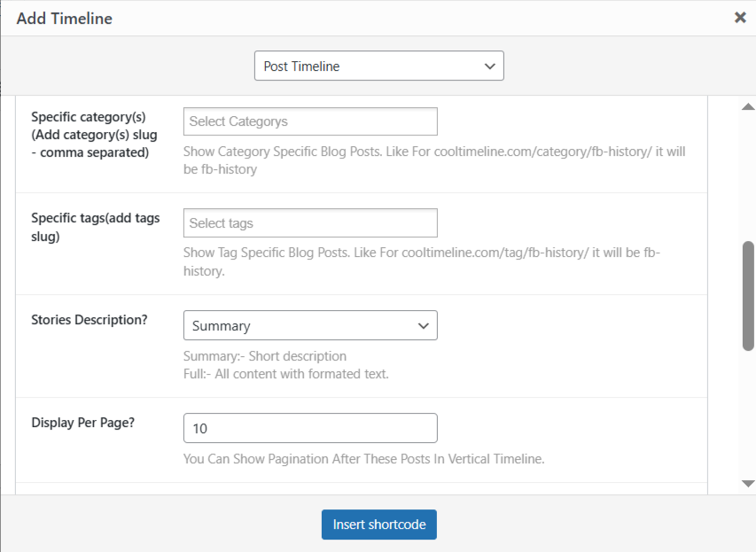Click the Specific category(s) field label
Screen dimensions: 756x552
point(90,135)
